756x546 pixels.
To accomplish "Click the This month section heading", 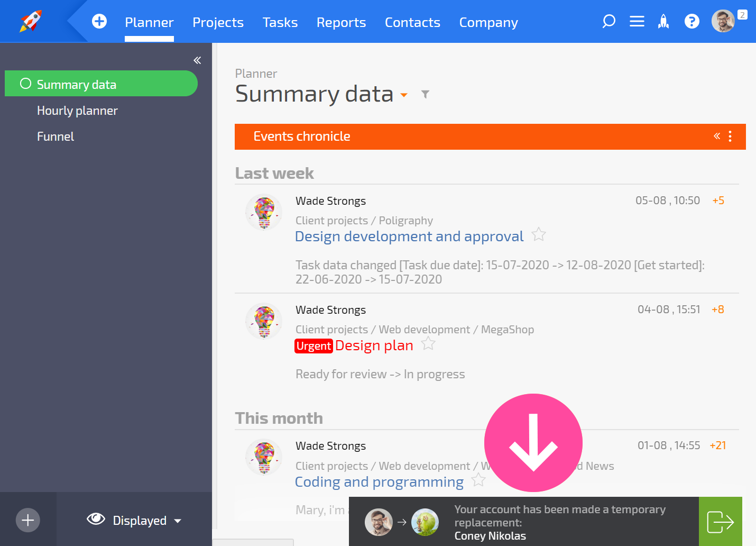I will [x=279, y=418].
